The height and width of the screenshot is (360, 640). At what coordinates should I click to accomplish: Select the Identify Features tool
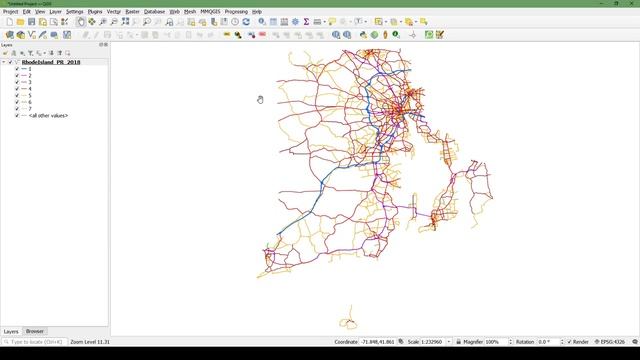(x=262, y=22)
